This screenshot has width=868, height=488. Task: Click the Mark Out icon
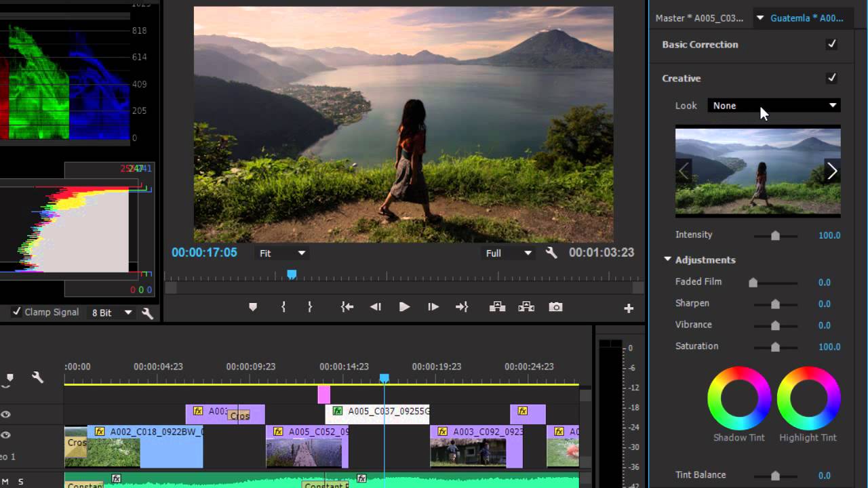310,306
